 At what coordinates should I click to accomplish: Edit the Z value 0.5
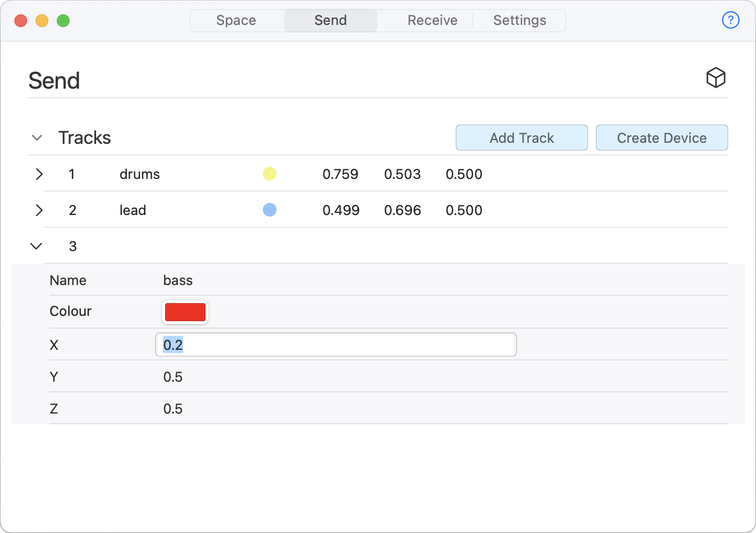(173, 409)
